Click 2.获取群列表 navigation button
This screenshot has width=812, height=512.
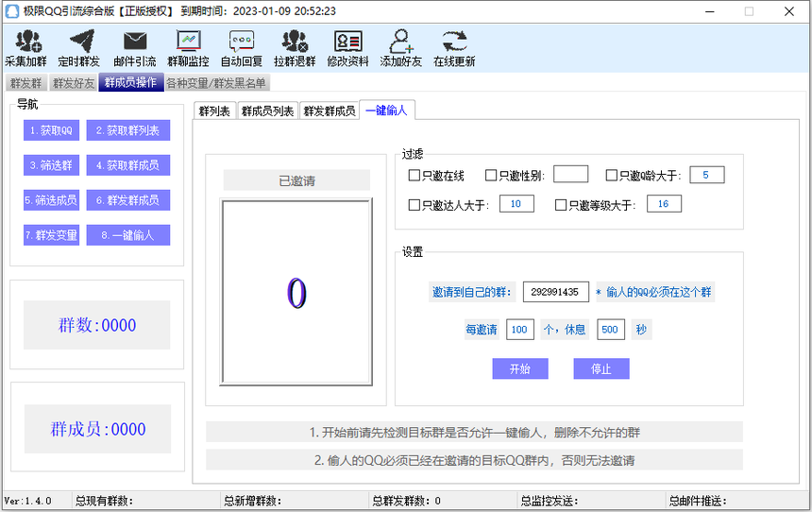coord(127,130)
